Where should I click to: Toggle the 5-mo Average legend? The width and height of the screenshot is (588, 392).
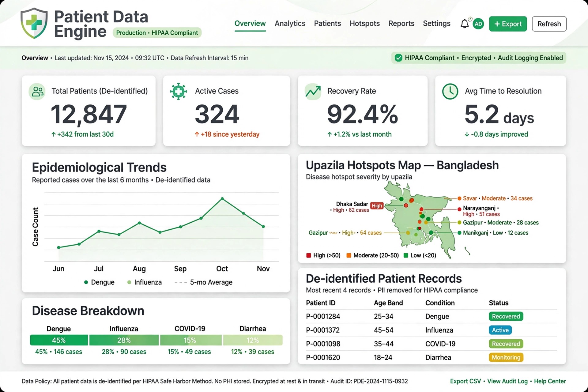click(x=203, y=282)
